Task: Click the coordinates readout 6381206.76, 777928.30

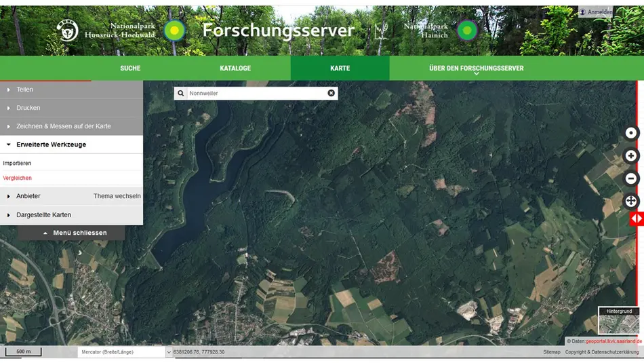Action: coord(199,352)
